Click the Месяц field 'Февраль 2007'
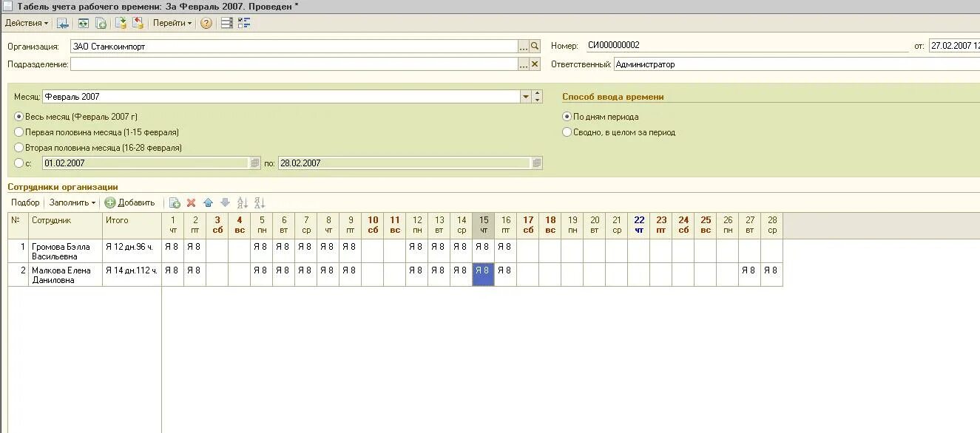Viewport: 980px width, 433px height. pos(281,97)
